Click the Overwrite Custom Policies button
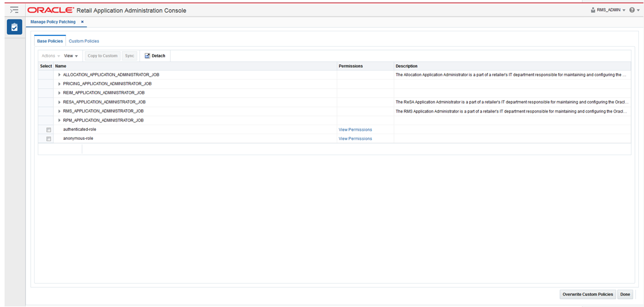This screenshot has width=644, height=307. coord(588,294)
